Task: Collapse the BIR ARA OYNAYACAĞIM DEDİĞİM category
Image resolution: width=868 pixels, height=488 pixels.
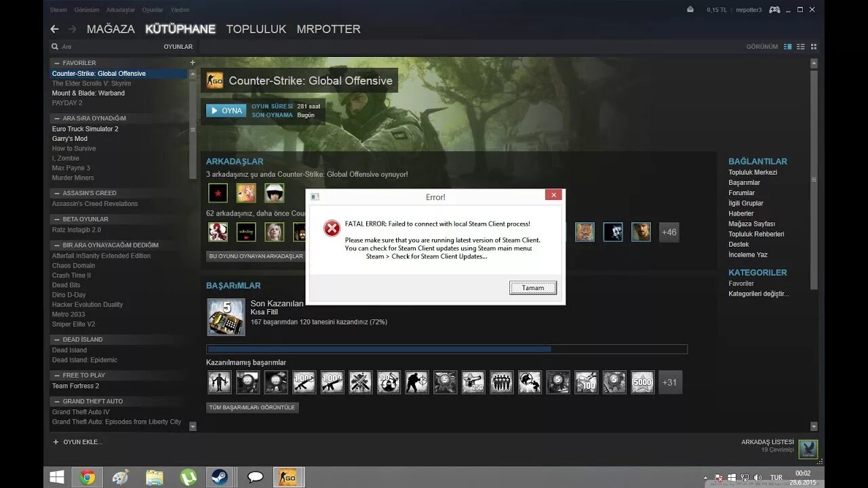Action: click(57, 245)
